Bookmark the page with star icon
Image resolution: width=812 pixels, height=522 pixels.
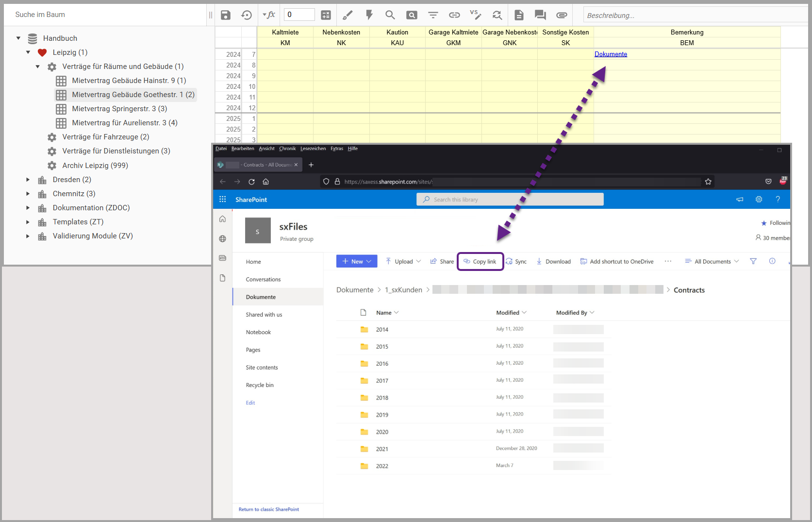click(708, 182)
